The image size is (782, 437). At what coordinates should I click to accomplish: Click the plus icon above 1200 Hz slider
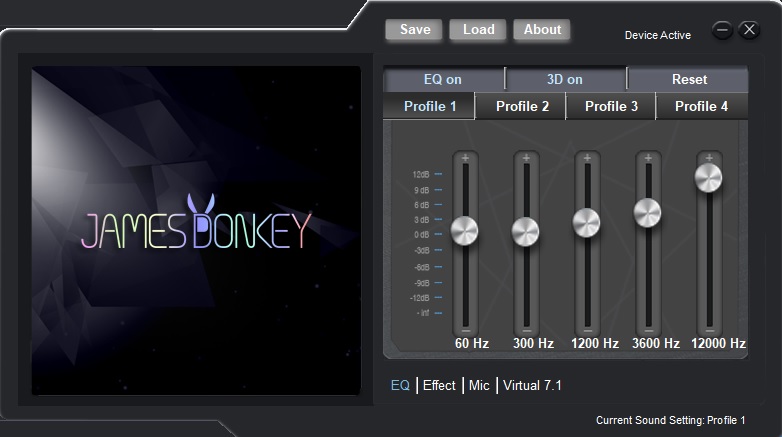click(587, 158)
